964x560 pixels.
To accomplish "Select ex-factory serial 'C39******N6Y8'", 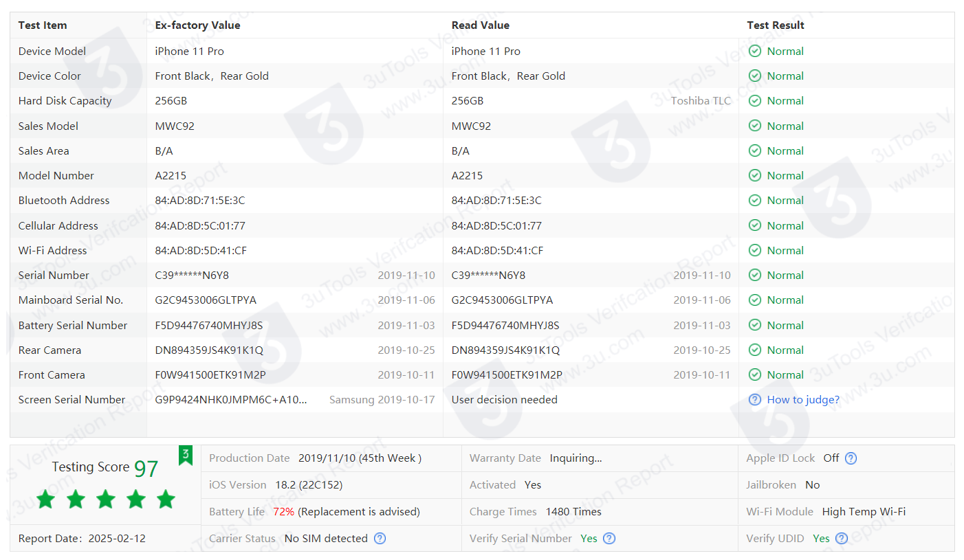I will tap(192, 276).
